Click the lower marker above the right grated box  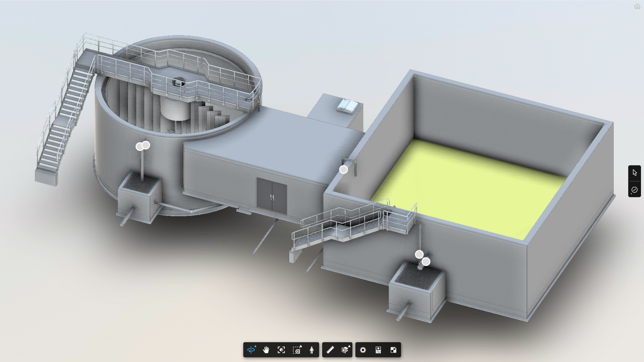pyautogui.click(x=426, y=262)
